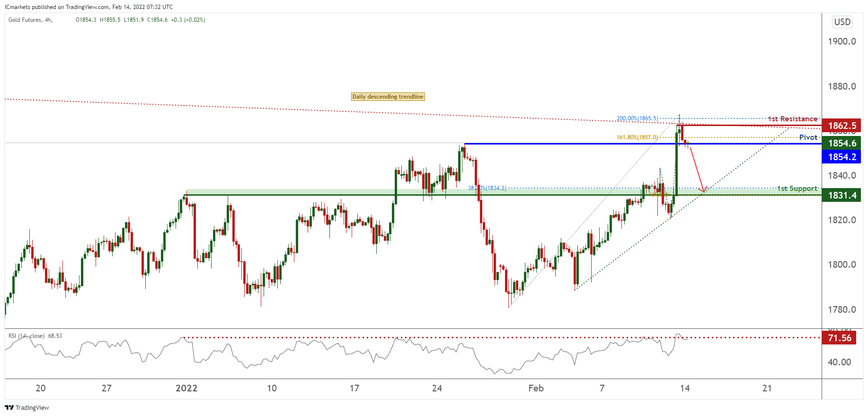Click the C1854.6 close value in the legend

pos(157,20)
